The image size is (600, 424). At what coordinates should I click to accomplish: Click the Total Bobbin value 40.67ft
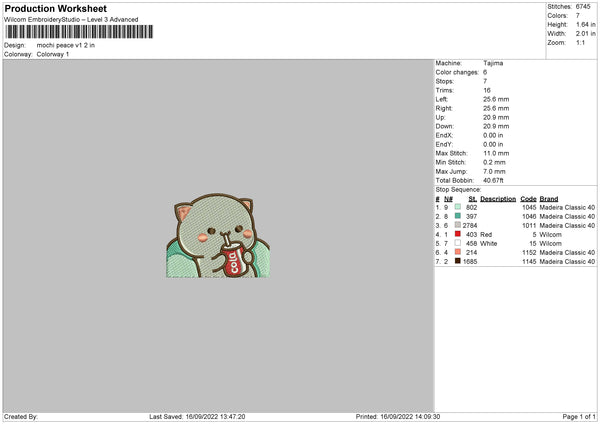[x=494, y=181]
